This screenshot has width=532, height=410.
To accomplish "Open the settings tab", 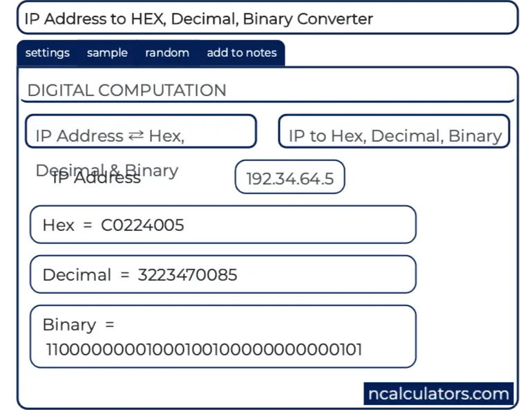I will point(47,53).
